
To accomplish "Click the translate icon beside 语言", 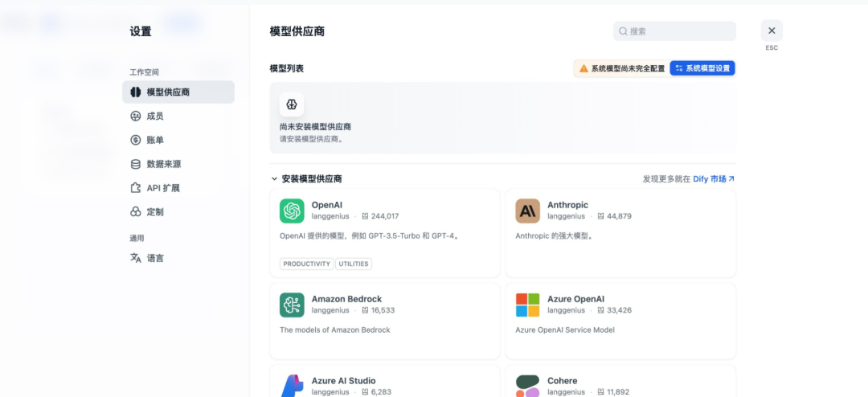I will point(136,258).
